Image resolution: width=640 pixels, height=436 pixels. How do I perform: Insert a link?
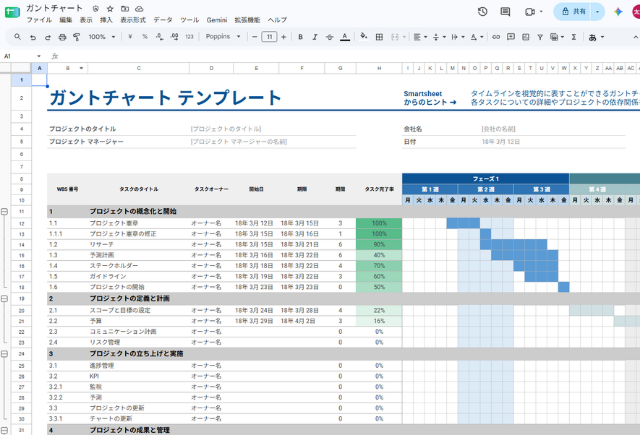click(x=496, y=37)
